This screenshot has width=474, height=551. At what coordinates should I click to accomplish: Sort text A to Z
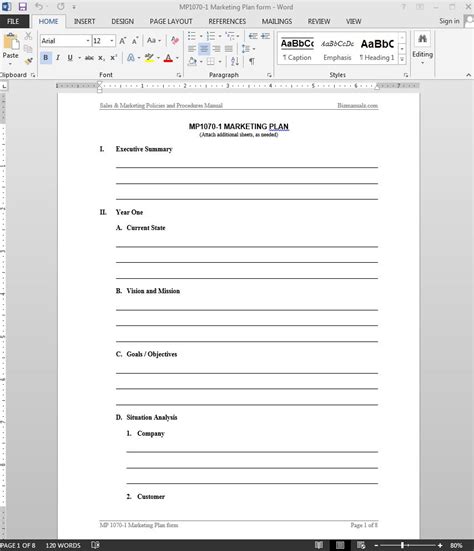235,61
